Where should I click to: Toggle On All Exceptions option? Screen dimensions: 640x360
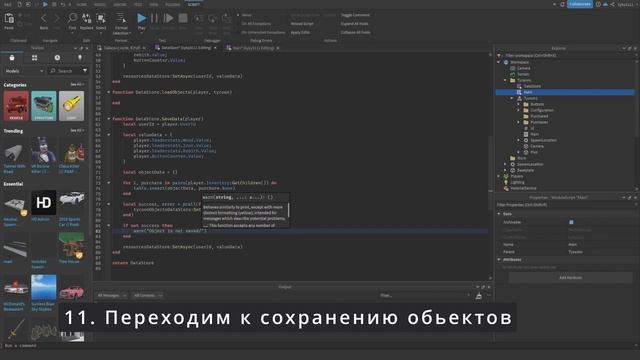(255, 24)
